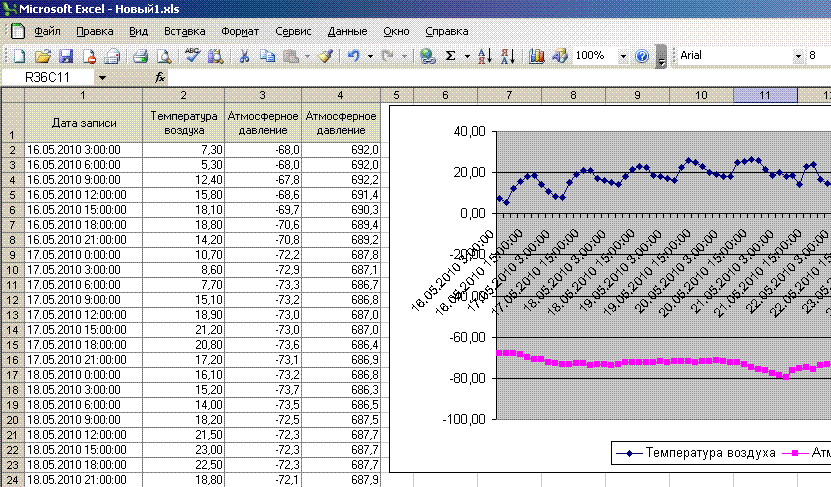Open the Arial font name dropdown

[797, 56]
